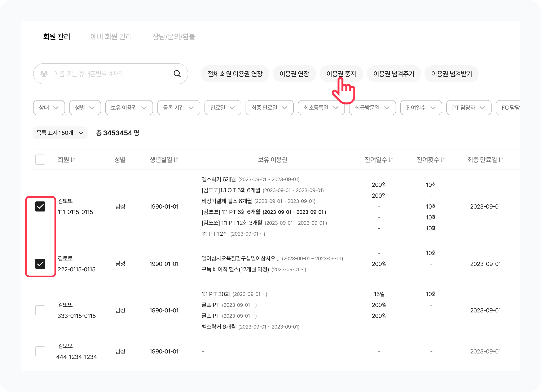Open the 상태 filter dropdown
The image size is (541, 392).
49,108
